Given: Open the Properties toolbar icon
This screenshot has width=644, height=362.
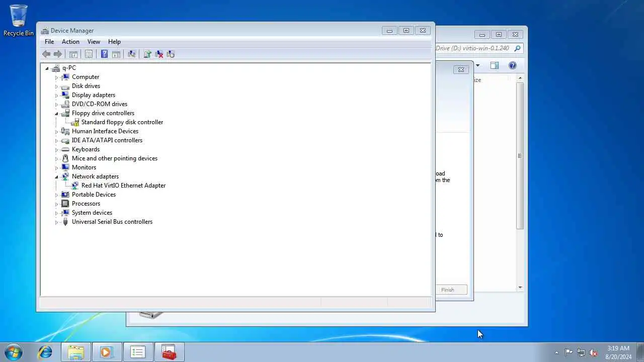Looking at the screenshot, I should [89, 54].
